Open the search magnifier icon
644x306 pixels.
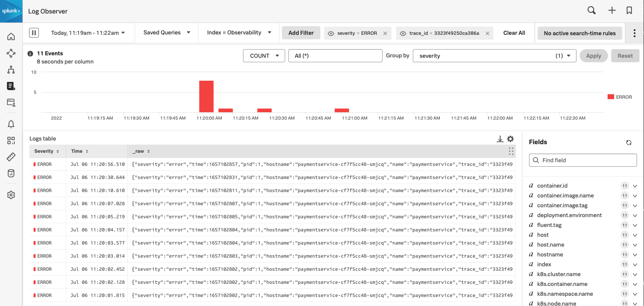tap(592, 10)
